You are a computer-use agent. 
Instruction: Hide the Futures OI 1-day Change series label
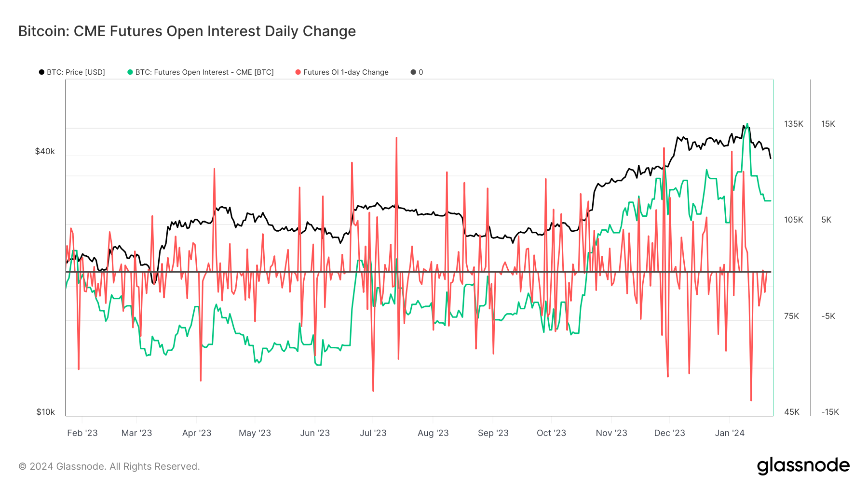coord(346,72)
